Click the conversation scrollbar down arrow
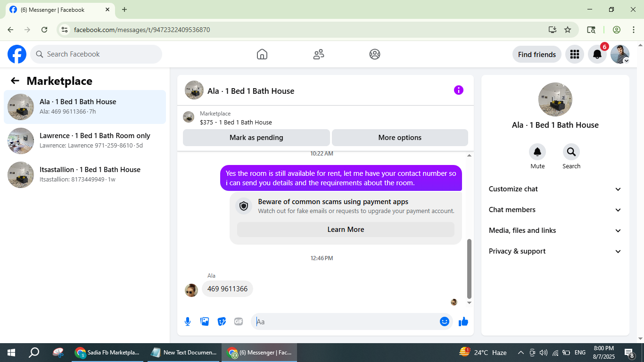 pyautogui.click(x=469, y=303)
